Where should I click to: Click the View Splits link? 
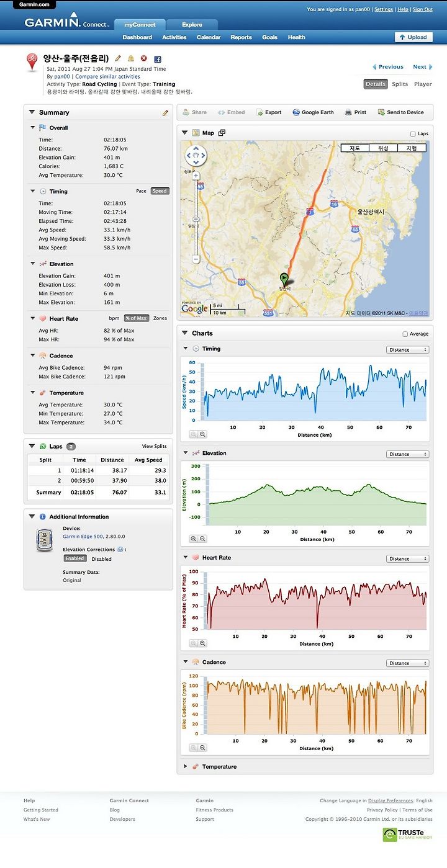click(154, 446)
